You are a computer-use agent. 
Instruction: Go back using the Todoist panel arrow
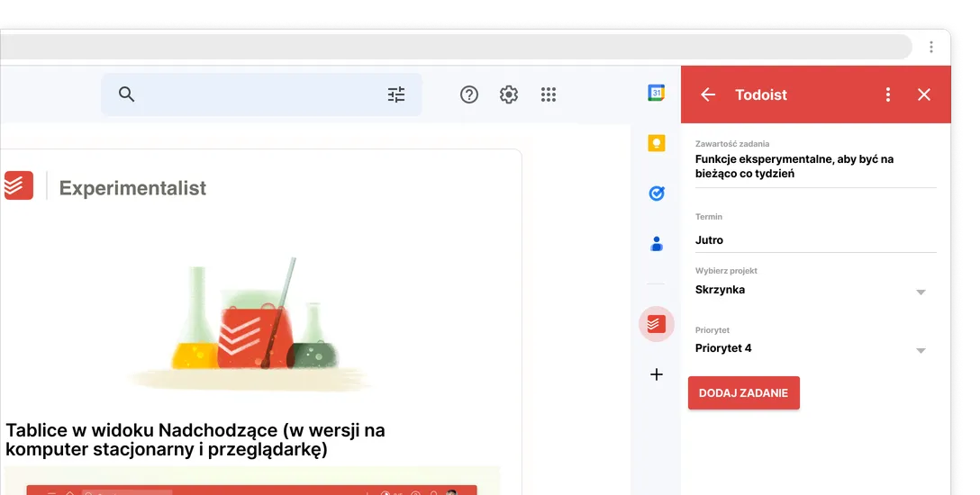(x=708, y=94)
